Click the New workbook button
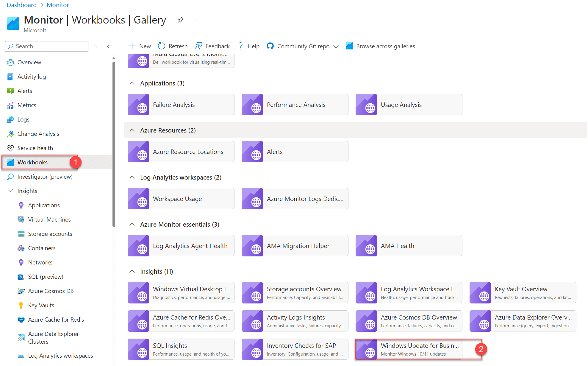 pos(140,46)
